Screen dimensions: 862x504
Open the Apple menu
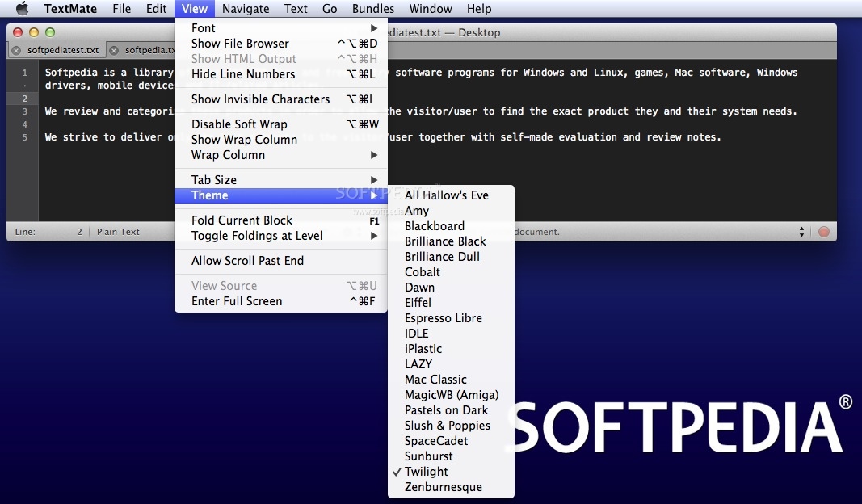(x=22, y=9)
